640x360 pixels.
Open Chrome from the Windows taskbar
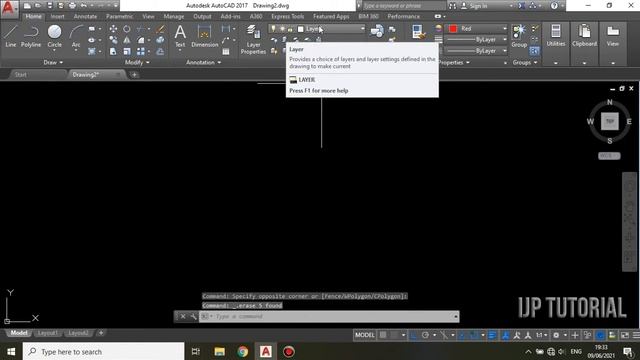coord(243,351)
